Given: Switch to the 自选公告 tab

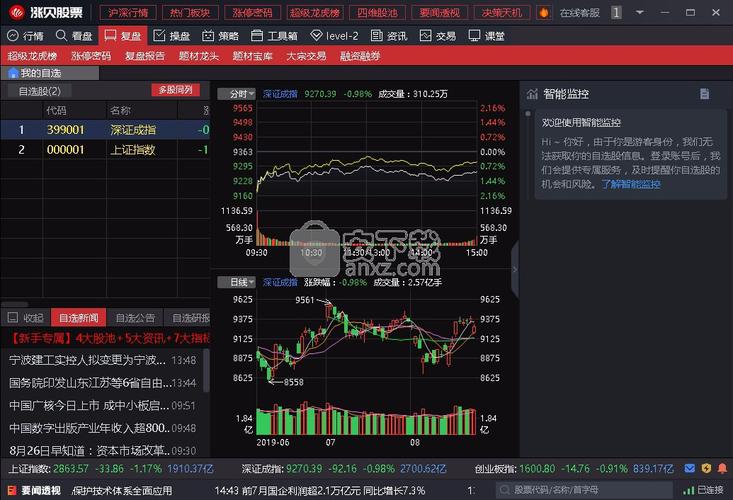Looking at the screenshot, I should [x=135, y=318].
